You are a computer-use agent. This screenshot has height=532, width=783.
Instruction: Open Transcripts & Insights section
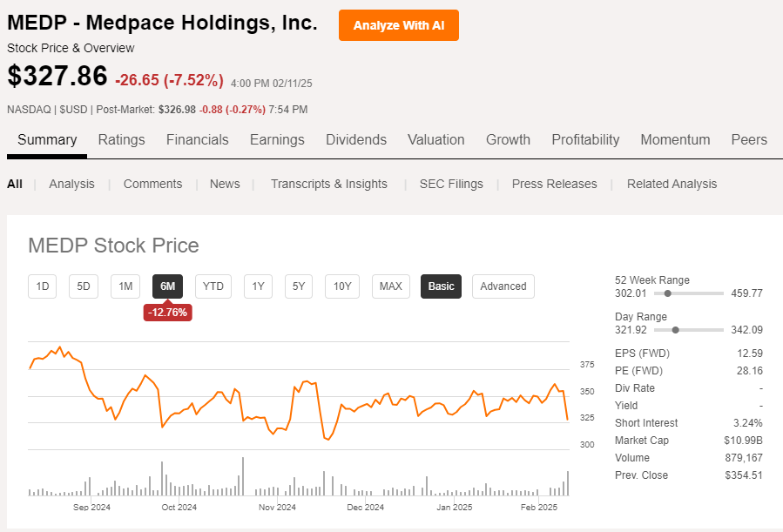point(328,184)
